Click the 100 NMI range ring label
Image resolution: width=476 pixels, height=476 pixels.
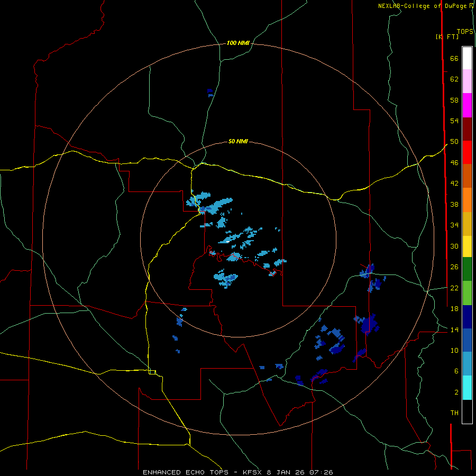tap(238, 43)
